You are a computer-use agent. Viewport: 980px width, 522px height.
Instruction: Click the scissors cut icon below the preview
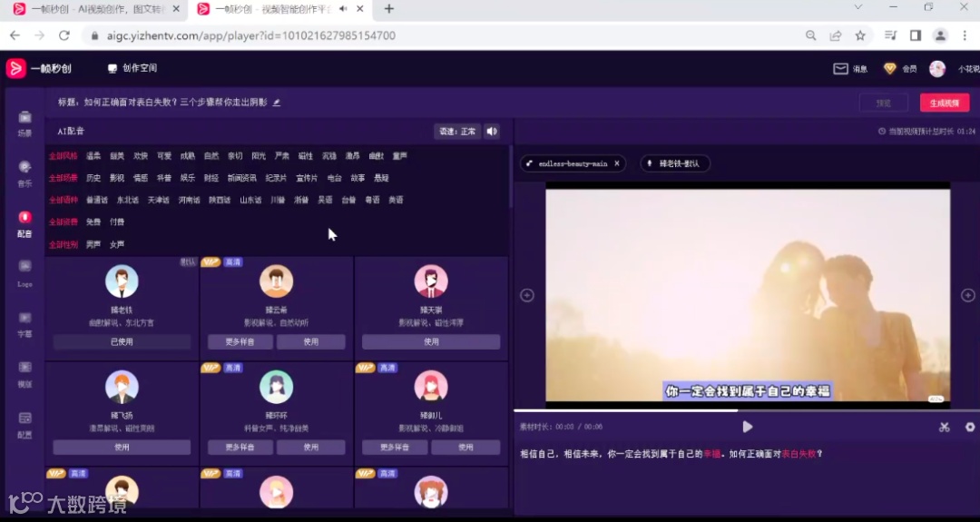click(x=945, y=427)
